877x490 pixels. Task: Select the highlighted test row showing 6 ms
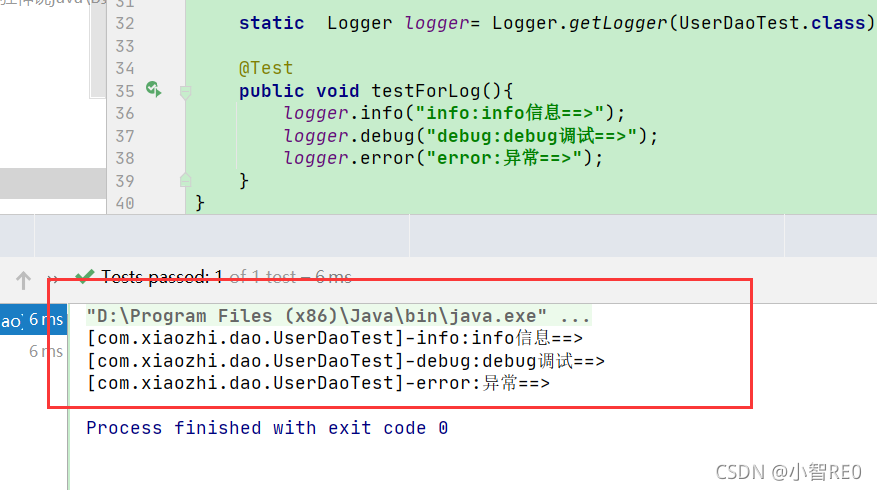pos(34,320)
